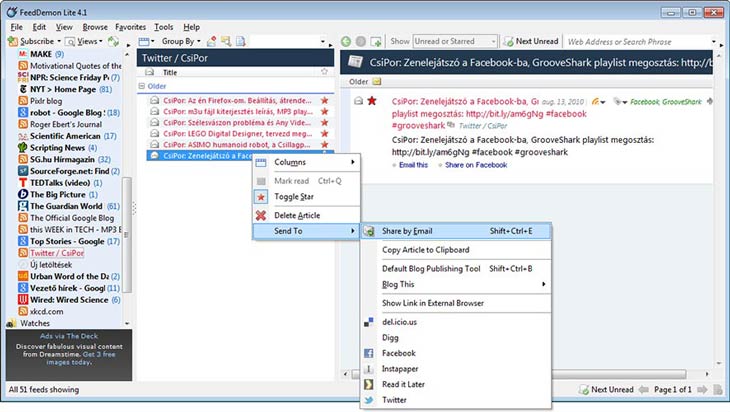
Task: Click the Wired: Wired Science feed icon
Action: coord(22,298)
